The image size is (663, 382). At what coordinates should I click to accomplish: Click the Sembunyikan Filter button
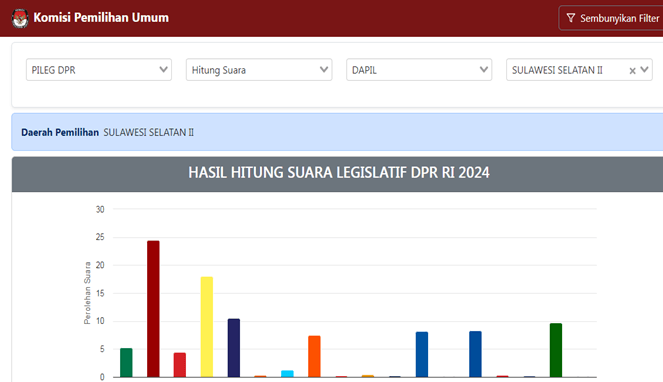pyautogui.click(x=612, y=18)
